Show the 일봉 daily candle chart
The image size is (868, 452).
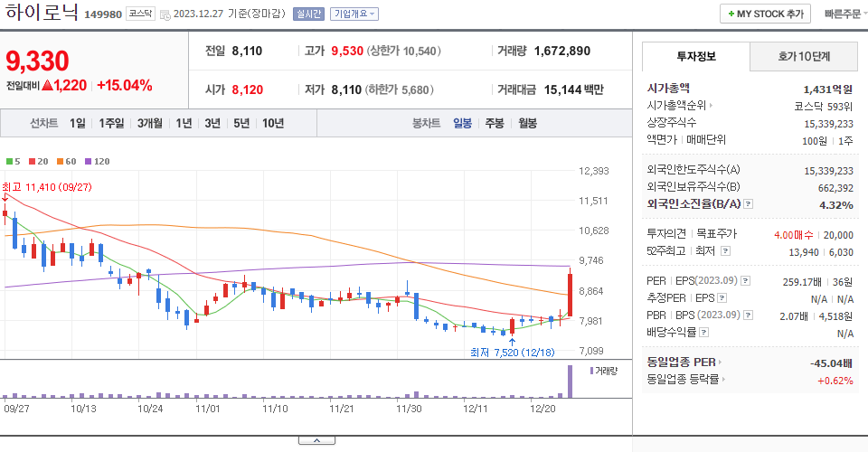pos(462,123)
